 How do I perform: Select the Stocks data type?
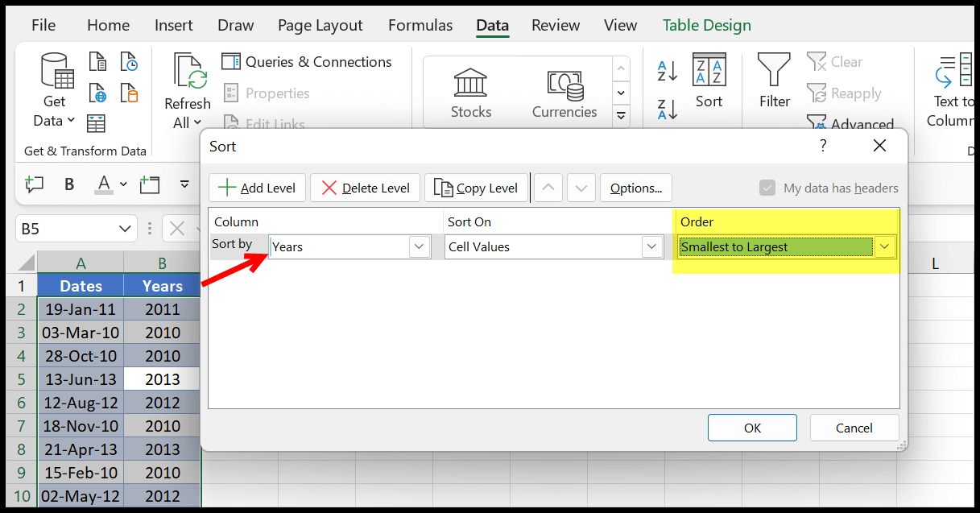coord(471,94)
